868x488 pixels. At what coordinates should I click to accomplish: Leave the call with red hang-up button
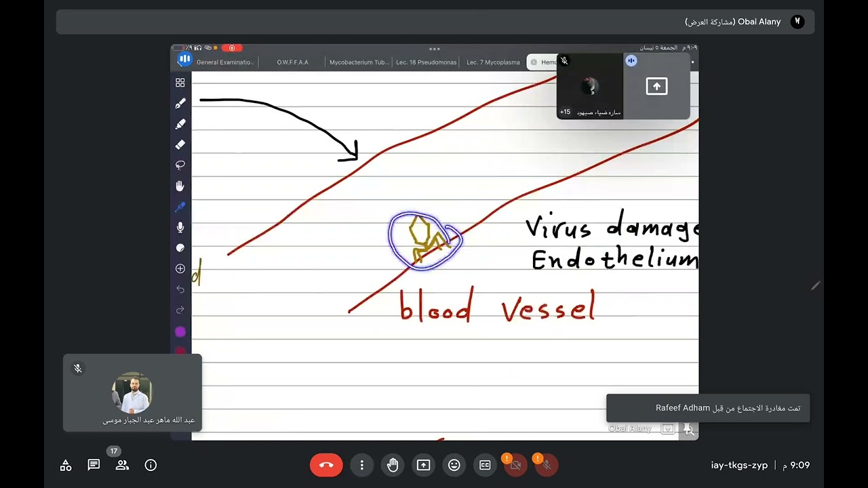point(326,465)
